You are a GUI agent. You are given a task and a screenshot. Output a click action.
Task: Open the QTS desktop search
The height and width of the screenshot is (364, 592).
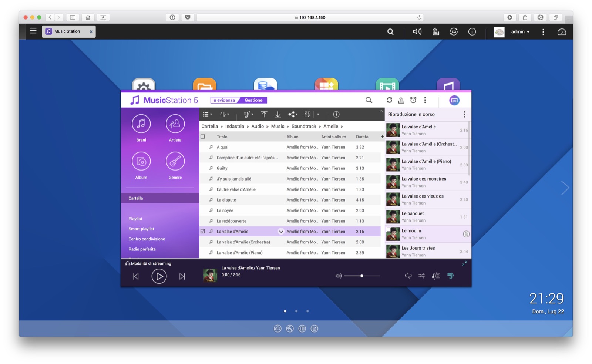click(390, 32)
